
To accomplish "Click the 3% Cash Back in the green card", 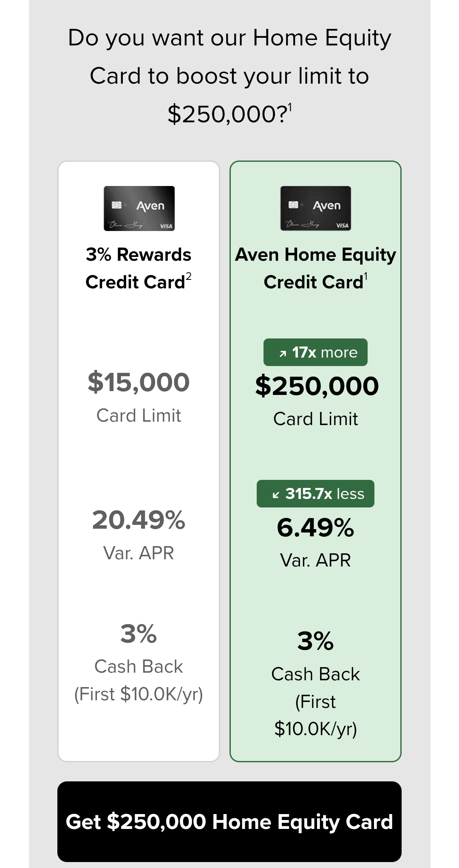I will pyautogui.click(x=315, y=641).
